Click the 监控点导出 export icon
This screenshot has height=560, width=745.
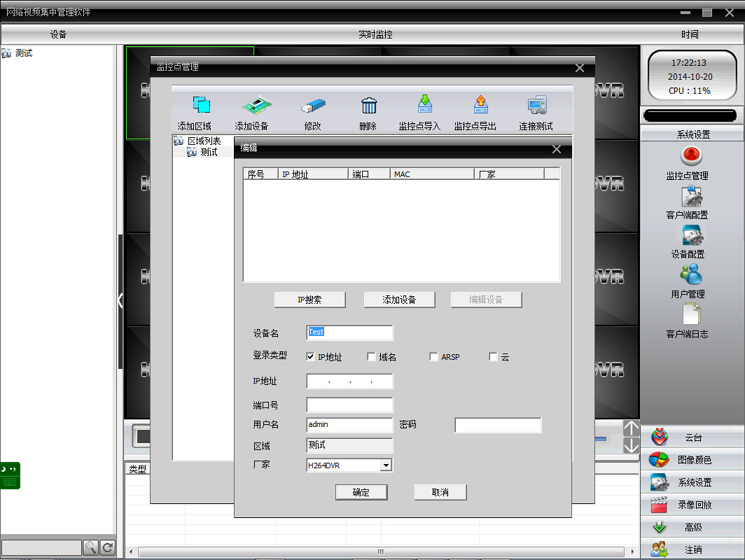coord(480,105)
